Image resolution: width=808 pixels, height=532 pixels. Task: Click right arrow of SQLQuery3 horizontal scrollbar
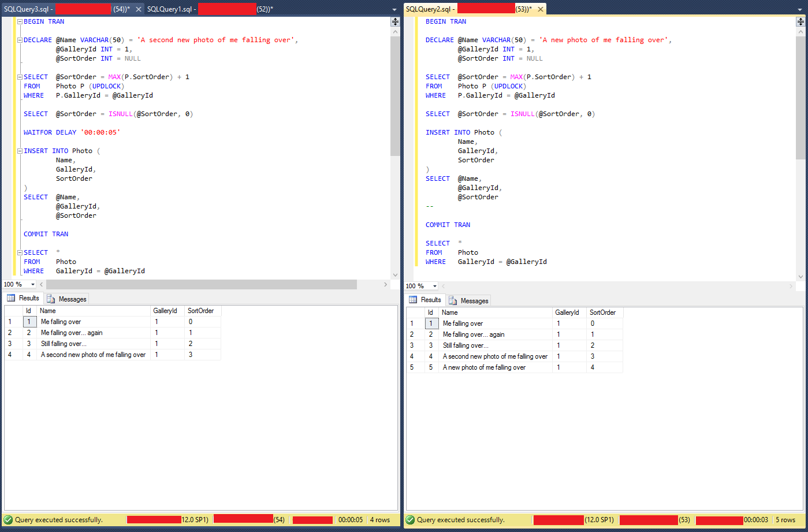tap(386, 284)
